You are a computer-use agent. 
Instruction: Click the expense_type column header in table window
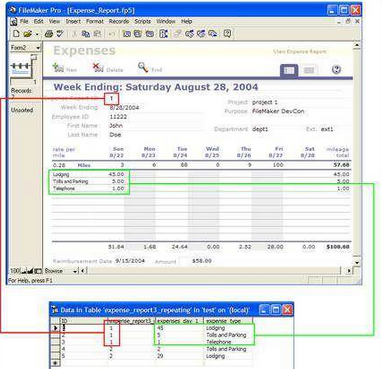228,321
